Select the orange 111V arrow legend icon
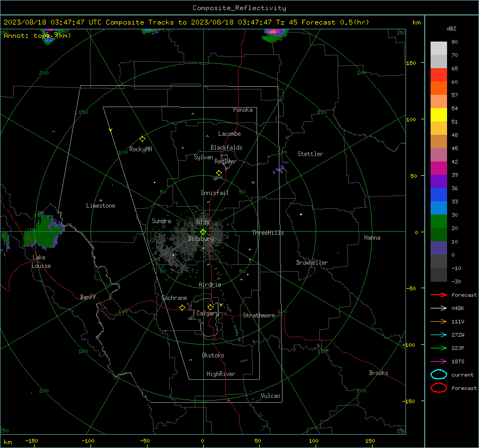 click(x=439, y=321)
